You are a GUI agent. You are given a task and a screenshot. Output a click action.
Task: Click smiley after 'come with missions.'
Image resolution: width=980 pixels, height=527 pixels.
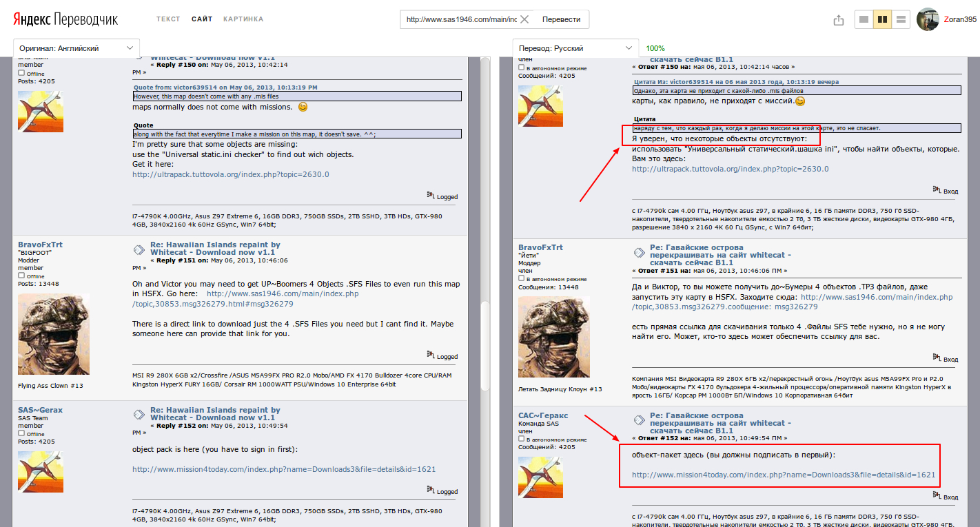(303, 107)
